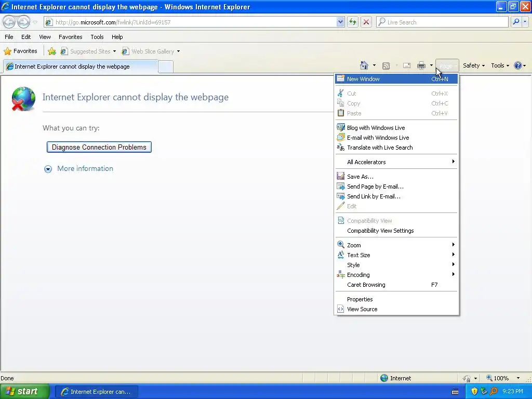
Task: Select the current page tab
Action: point(81,66)
